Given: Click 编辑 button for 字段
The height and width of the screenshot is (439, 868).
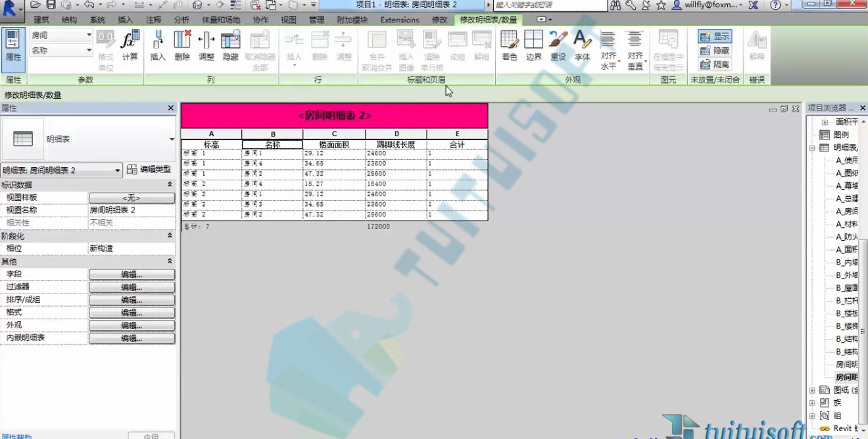Looking at the screenshot, I should point(132,274).
